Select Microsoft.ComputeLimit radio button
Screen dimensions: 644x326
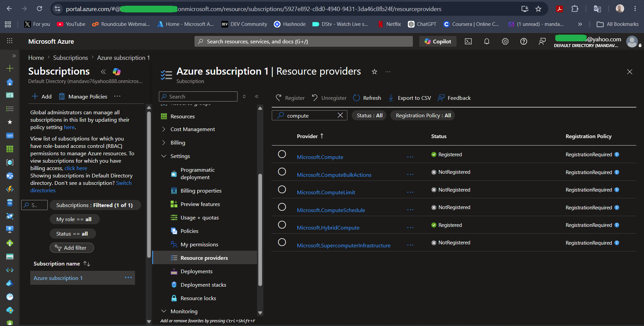(282, 189)
